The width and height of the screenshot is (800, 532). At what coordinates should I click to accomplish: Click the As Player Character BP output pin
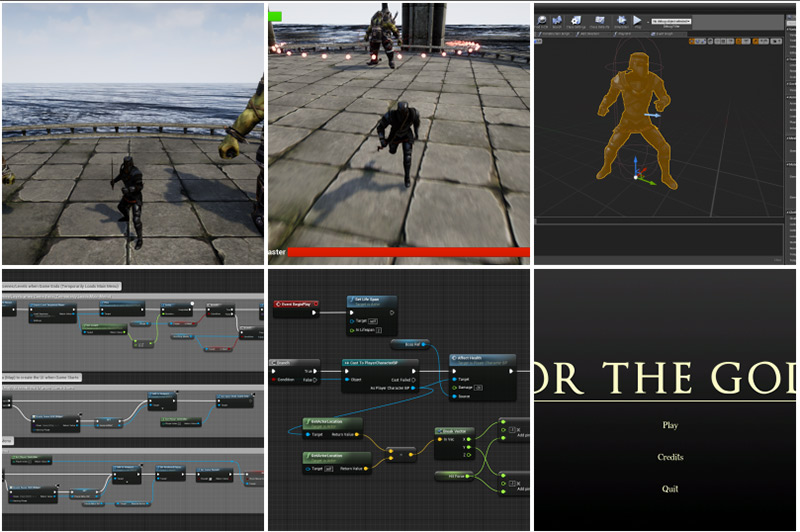click(x=413, y=388)
